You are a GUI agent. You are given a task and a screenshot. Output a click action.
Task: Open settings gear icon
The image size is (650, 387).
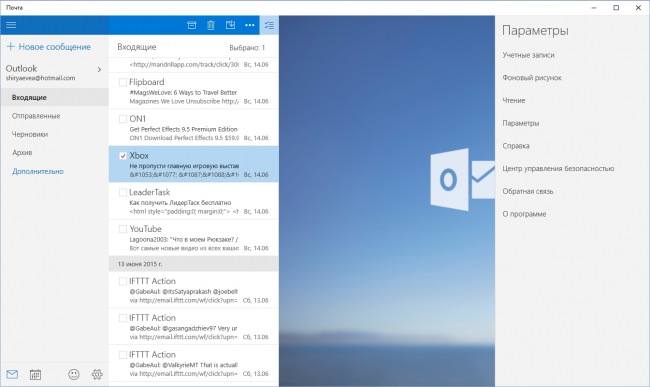tap(97, 375)
